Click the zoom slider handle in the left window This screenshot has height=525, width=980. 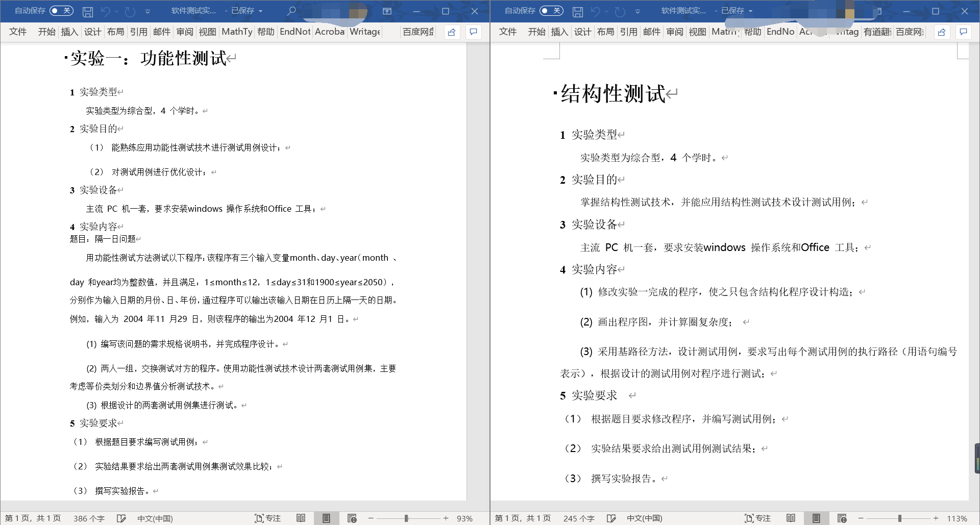(406, 518)
